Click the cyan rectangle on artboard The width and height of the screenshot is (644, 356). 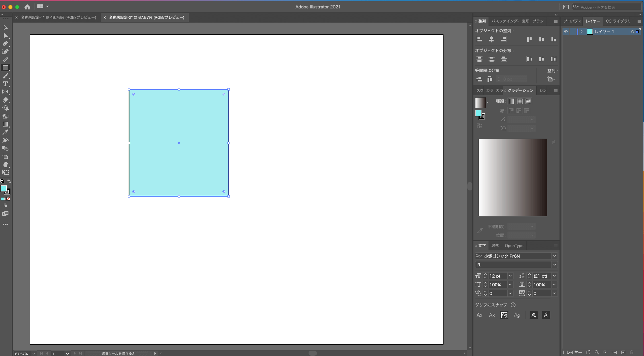179,143
